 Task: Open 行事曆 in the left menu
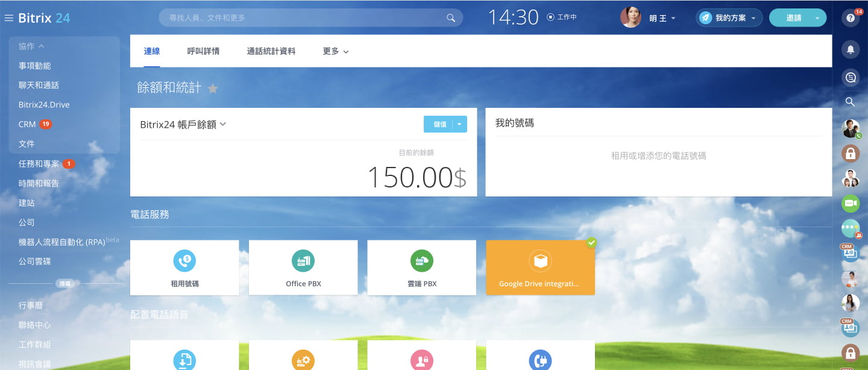pyautogui.click(x=30, y=306)
